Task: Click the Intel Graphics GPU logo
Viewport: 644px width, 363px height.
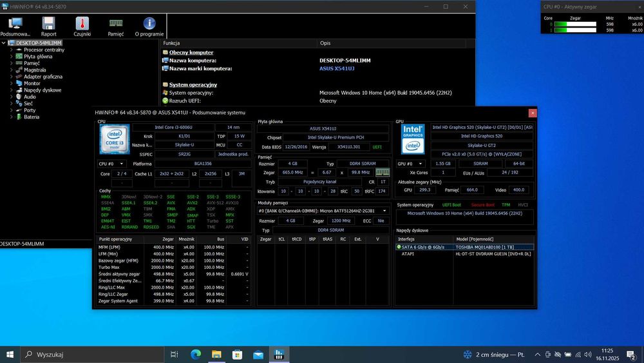Action: [x=413, y=139]
